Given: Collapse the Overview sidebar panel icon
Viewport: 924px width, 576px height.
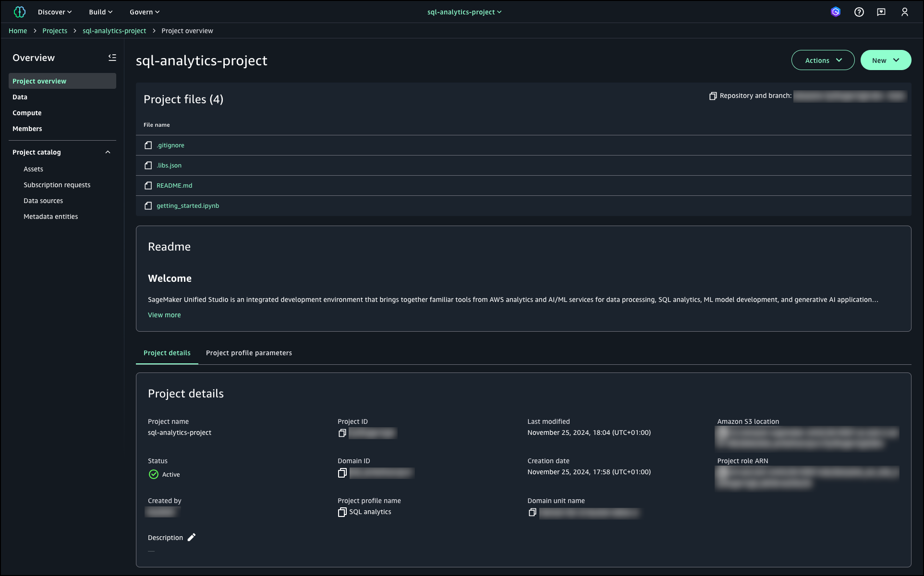Looking at the screenshot, I should pos(112,58).
